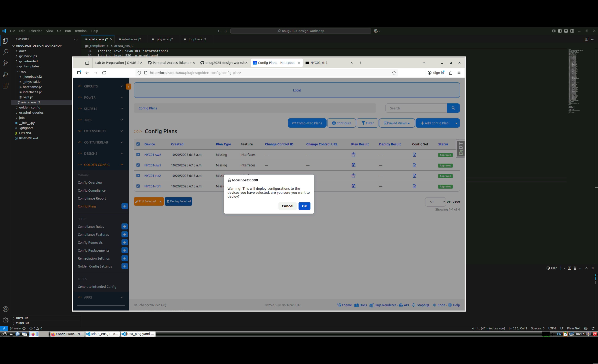The width and height of the screenshot is (598, 364).
Task: Click the Search input field
Action: pyautogui.click(x=416, y=108)
